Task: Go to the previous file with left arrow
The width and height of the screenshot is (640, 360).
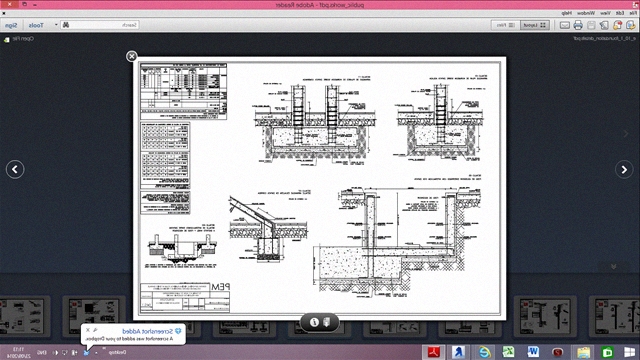Action: pos(15,169)
